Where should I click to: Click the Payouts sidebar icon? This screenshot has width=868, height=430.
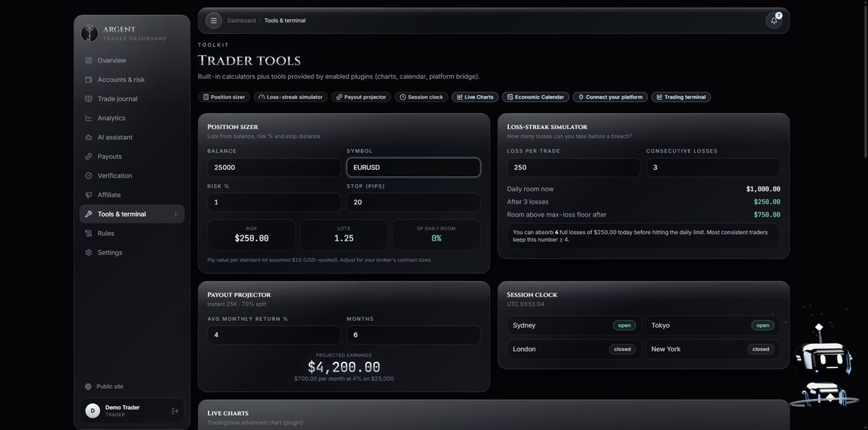(x=89, y=156)
